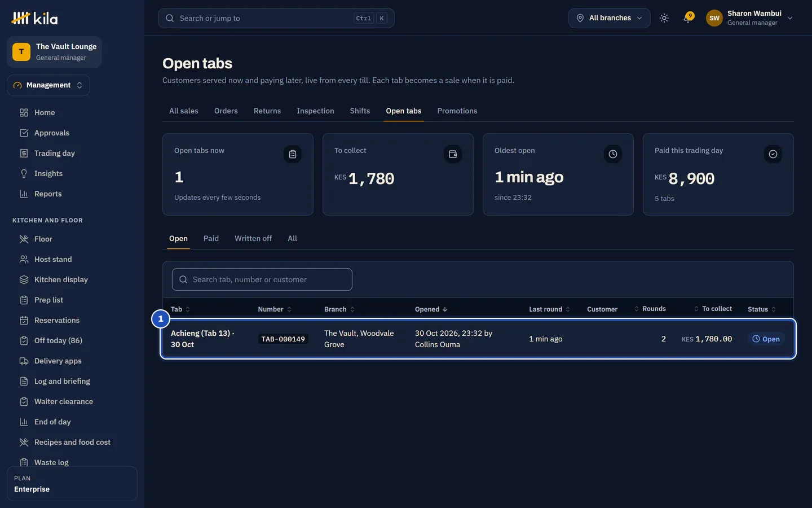Image resolution: width=812 pixels, height=508 pixels.
Task: Open the notifications bell
Action: [x=687, y=18]
